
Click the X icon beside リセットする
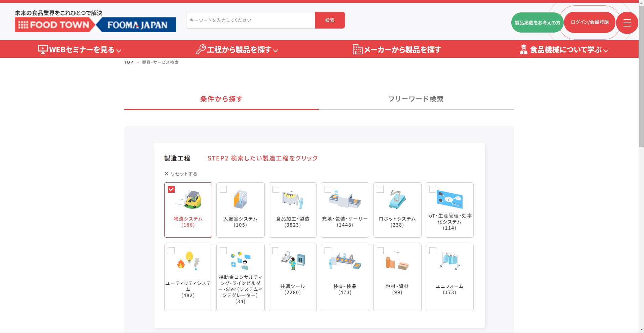pos(166,174)
